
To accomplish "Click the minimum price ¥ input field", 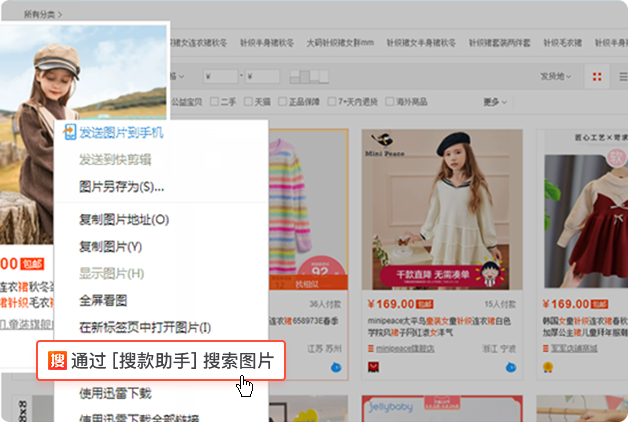I will (221, 76).
